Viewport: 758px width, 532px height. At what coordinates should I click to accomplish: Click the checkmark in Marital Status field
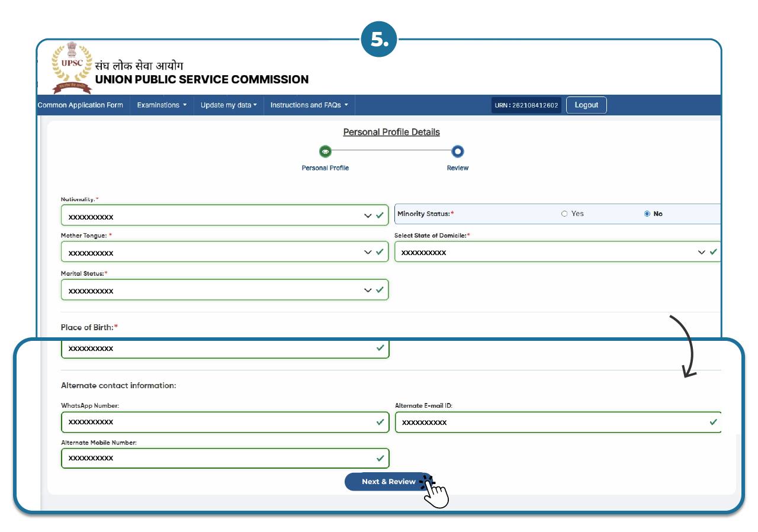tap(380, 289)
